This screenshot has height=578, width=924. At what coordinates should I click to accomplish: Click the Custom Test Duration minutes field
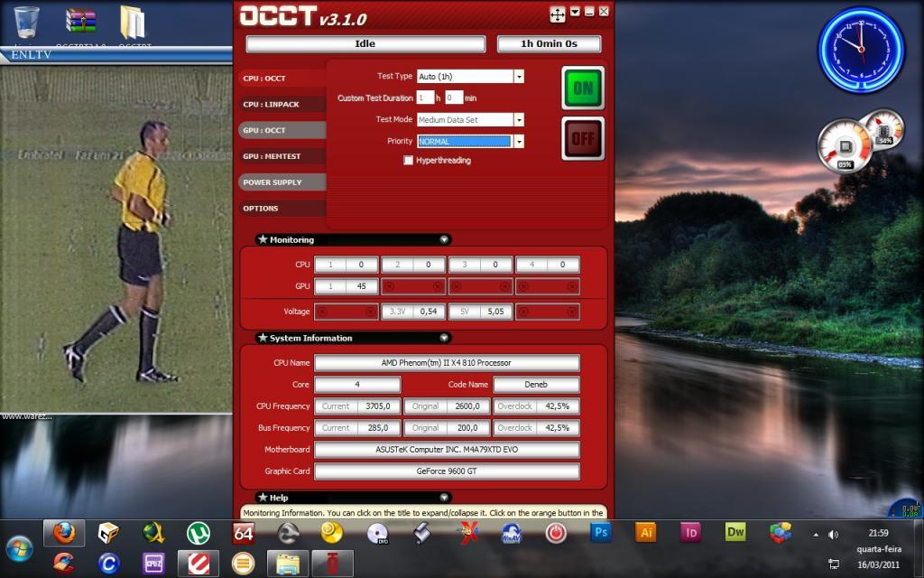tap(454, 98)
